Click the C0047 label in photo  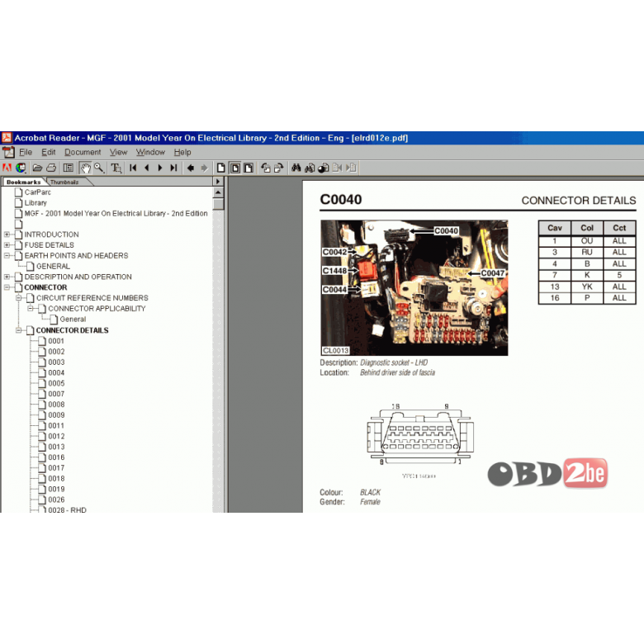pos(492,273)
